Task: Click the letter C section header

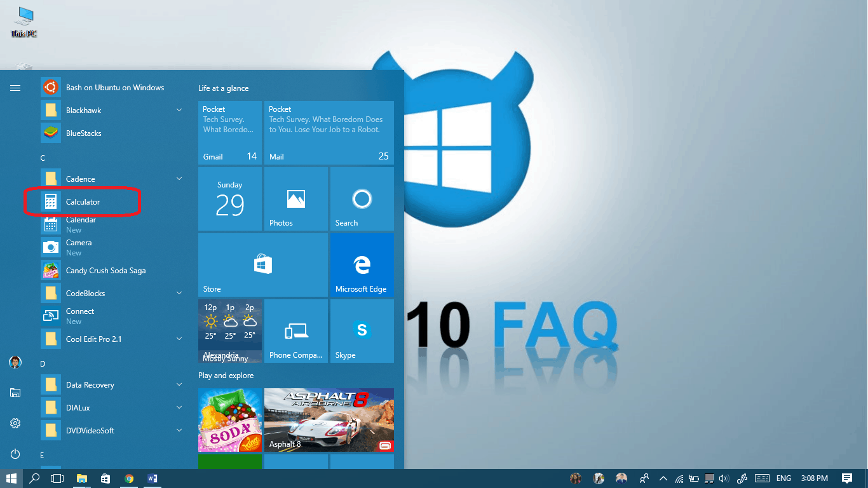Action: click(x=43, y=158)
